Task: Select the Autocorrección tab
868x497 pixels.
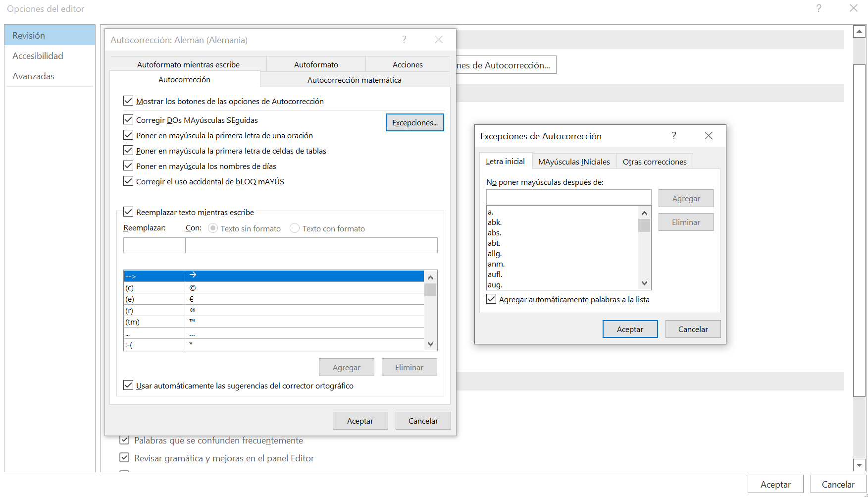Action: [184, 79]
